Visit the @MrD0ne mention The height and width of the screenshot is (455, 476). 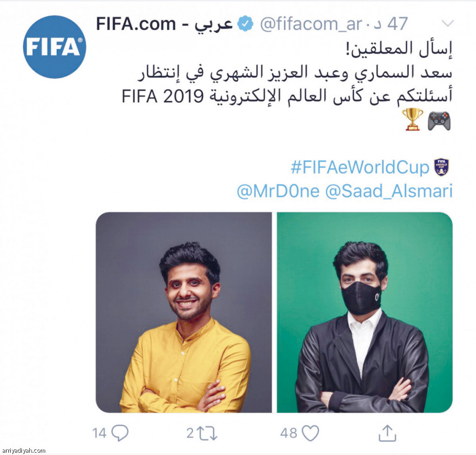[278, 191]
